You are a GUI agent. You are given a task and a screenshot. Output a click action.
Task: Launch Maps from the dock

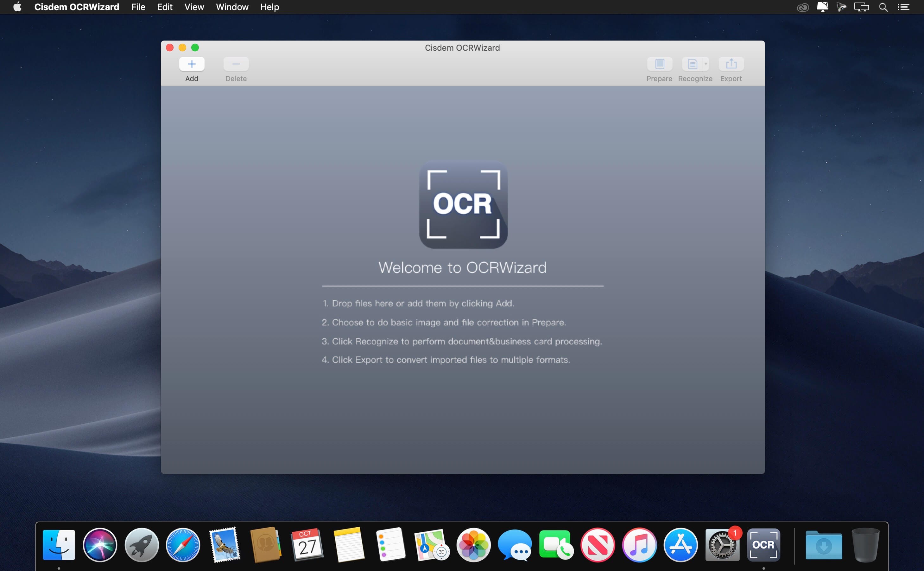[x=432, y=545]
